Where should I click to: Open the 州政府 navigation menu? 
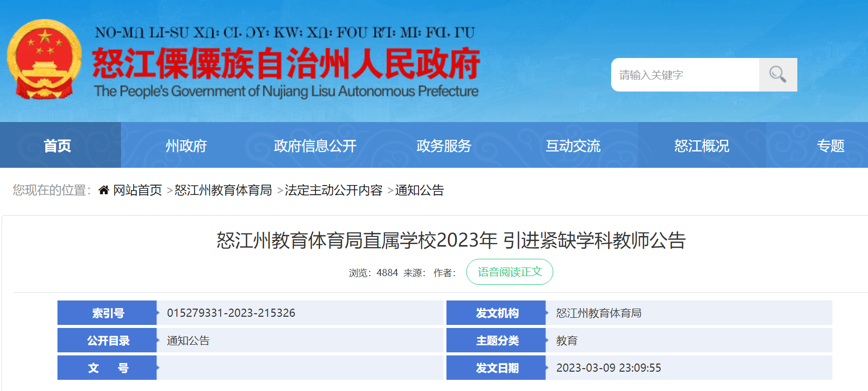tap(186, 146)
